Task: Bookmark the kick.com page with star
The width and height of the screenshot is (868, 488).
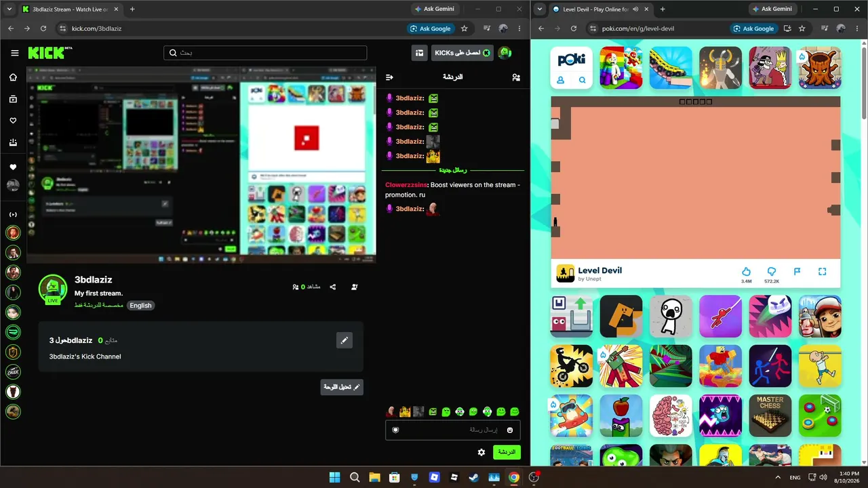Action: [465, 28]
